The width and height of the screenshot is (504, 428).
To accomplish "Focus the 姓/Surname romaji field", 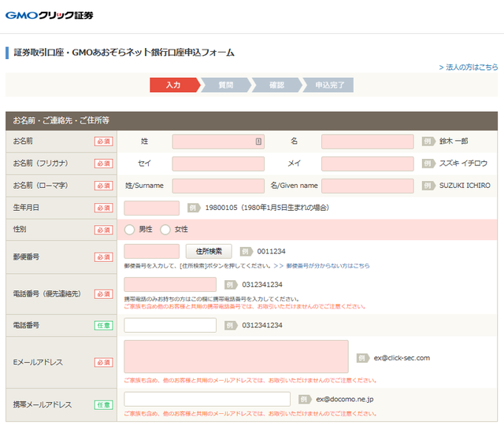I will (218, 186).
